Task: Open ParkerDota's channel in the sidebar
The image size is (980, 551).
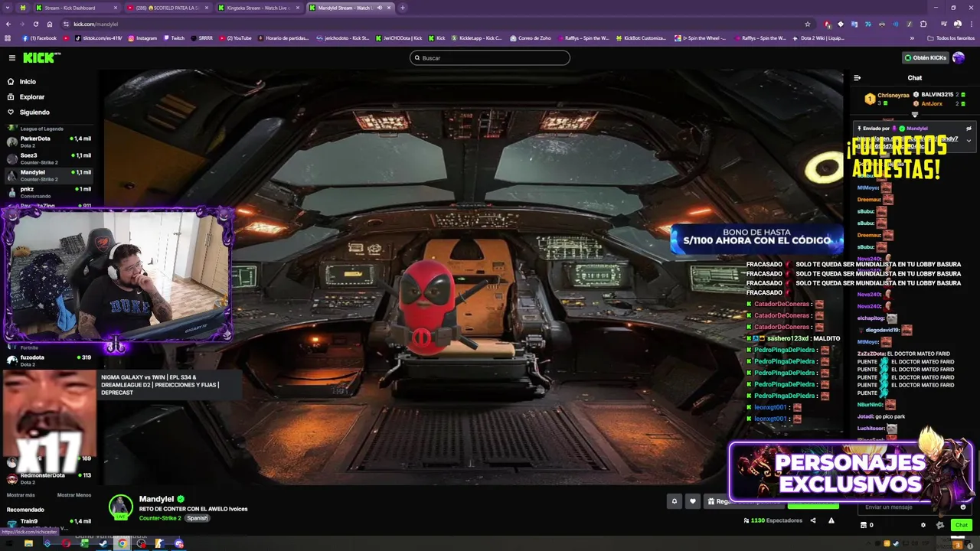Action: [x=48, y=142]
